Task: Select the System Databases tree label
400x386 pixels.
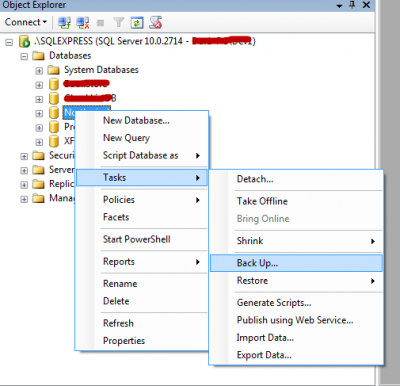Action: tap(101, 70)
